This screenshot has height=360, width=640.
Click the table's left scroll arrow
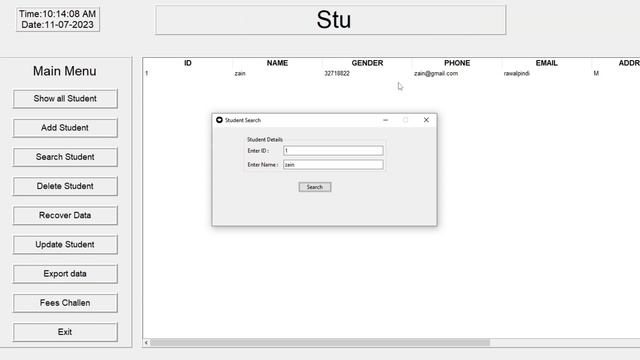pos(147,342)
